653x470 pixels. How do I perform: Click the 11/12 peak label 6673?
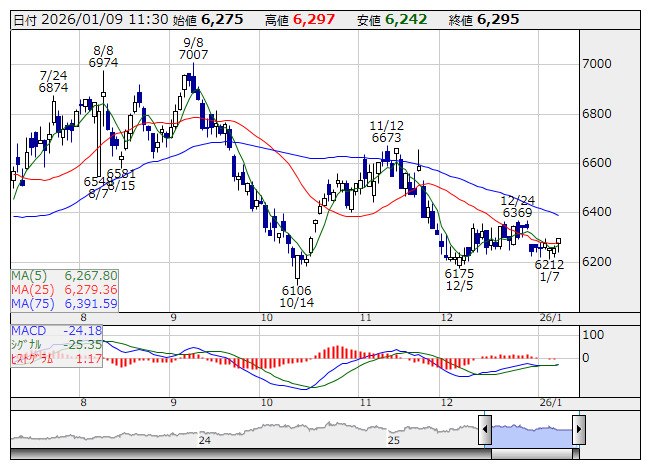(386, 138)
